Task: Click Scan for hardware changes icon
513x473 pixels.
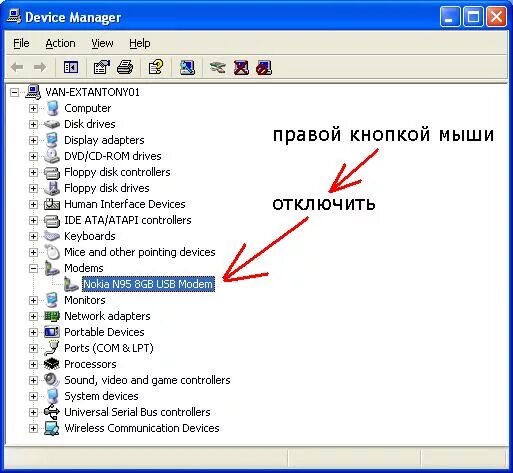Action: (x=187, y=67)
